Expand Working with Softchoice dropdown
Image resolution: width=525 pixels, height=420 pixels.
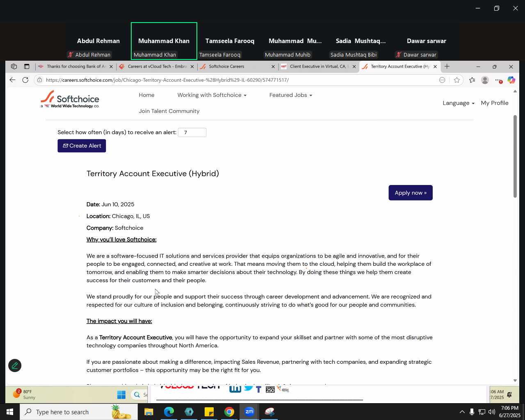pos(212,95)
